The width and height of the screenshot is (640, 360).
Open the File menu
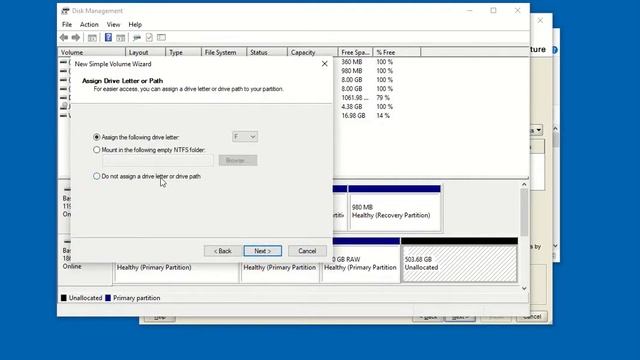[67, 24]
